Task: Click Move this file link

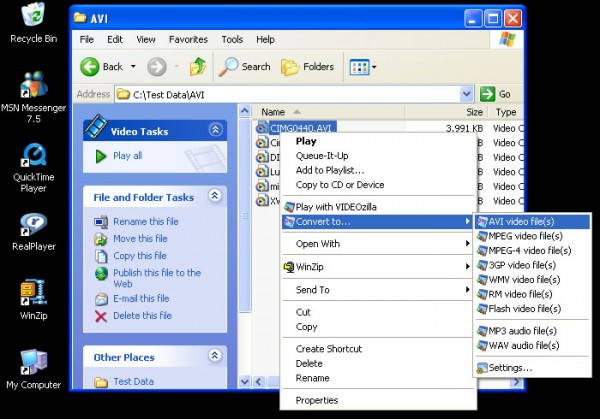Action: click(x=140, y=238)
